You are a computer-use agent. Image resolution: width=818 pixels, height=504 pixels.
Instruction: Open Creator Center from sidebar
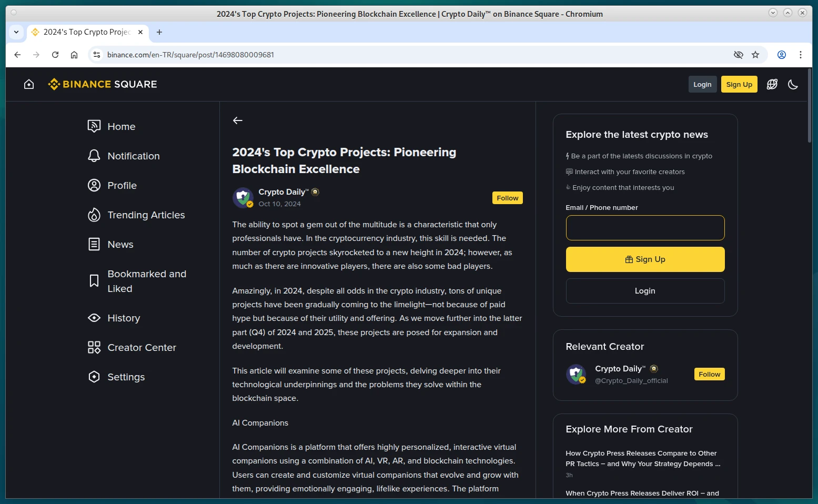pos(142,348)
